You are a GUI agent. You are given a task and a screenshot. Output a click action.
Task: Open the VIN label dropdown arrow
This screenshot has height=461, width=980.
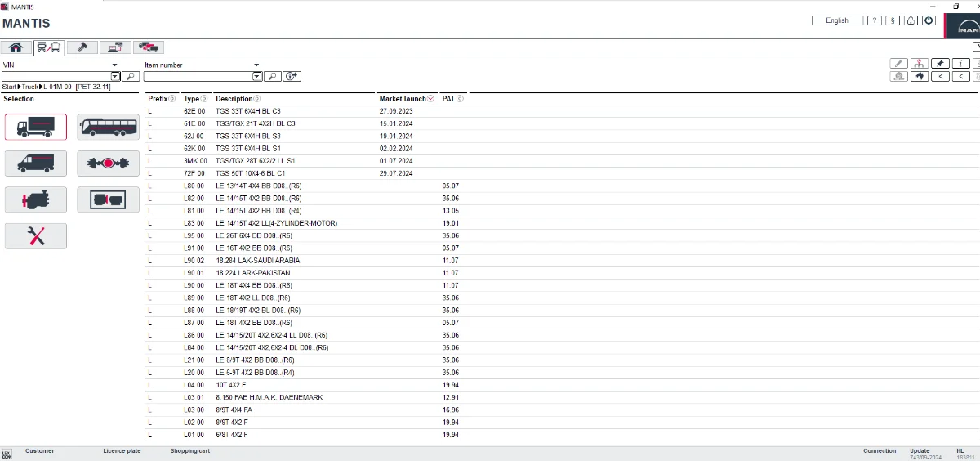coord(114,65)
